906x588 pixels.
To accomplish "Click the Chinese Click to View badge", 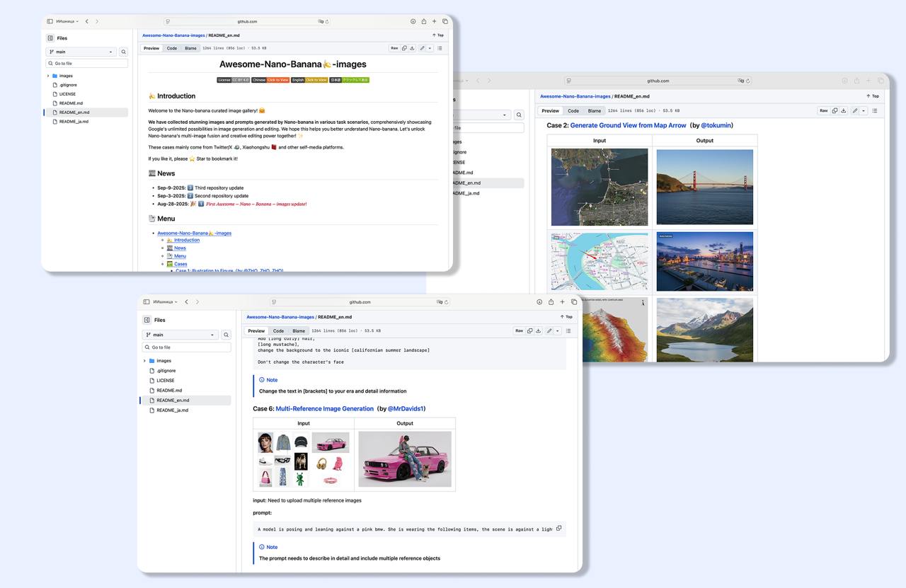I will pos(270,80).
